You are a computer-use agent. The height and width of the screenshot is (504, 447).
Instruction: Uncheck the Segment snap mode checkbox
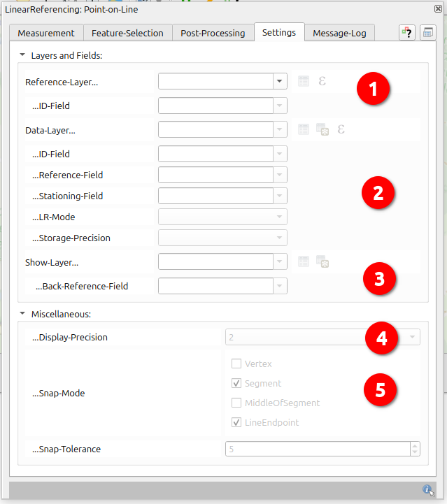(236, 383)
